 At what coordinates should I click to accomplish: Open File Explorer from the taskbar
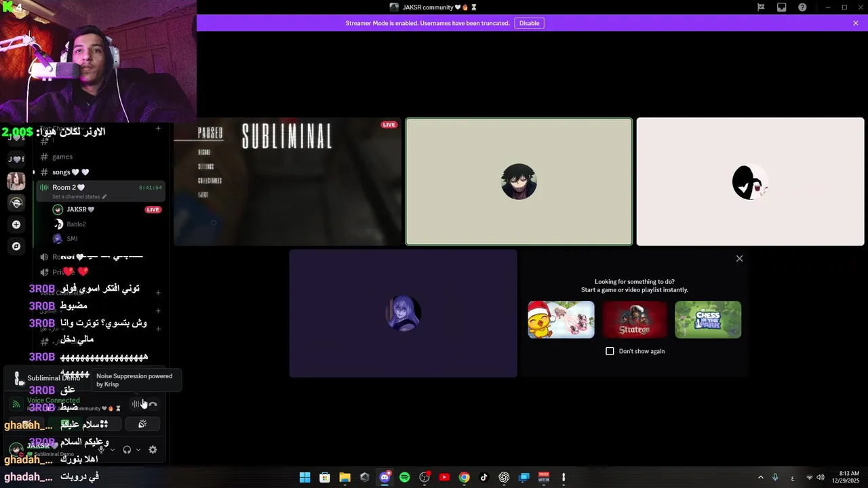click(x=344, y=477)
